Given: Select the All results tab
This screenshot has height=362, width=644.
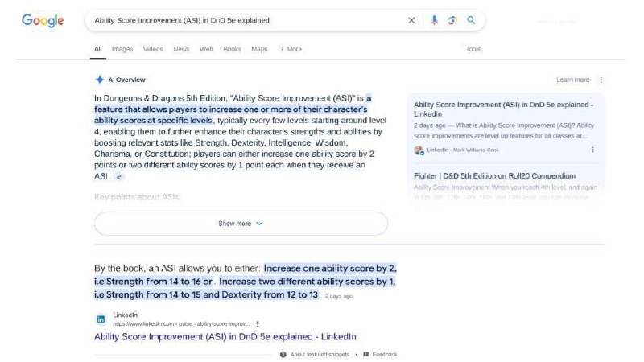Looking at the screenshot, I should [97, 49].
